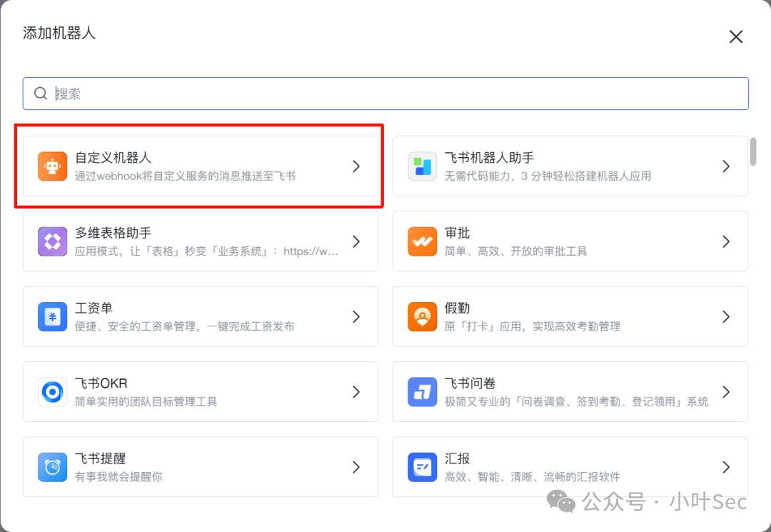
Task: Click the 工资单 blue icon
Action: pyautogui.click(x=52, y=316)
